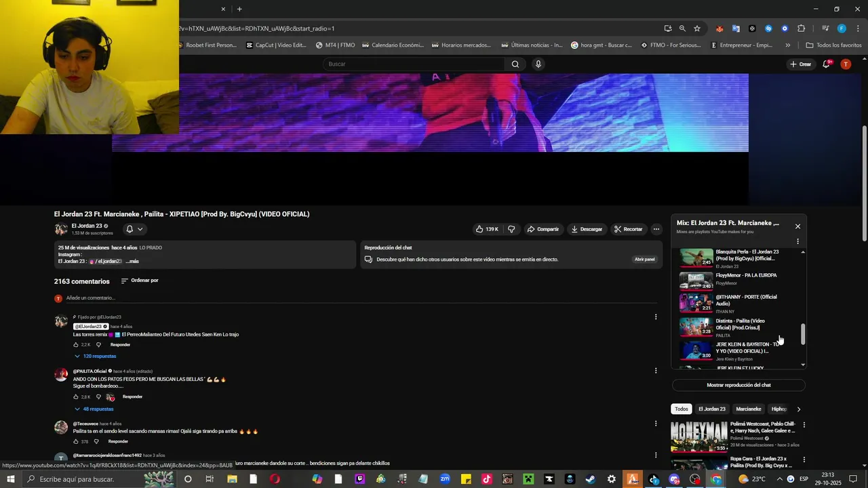Select the El Jordan 23 filter chip
Image resolution: width=868 pixels, height=488 pixels.
pos(712,409)
